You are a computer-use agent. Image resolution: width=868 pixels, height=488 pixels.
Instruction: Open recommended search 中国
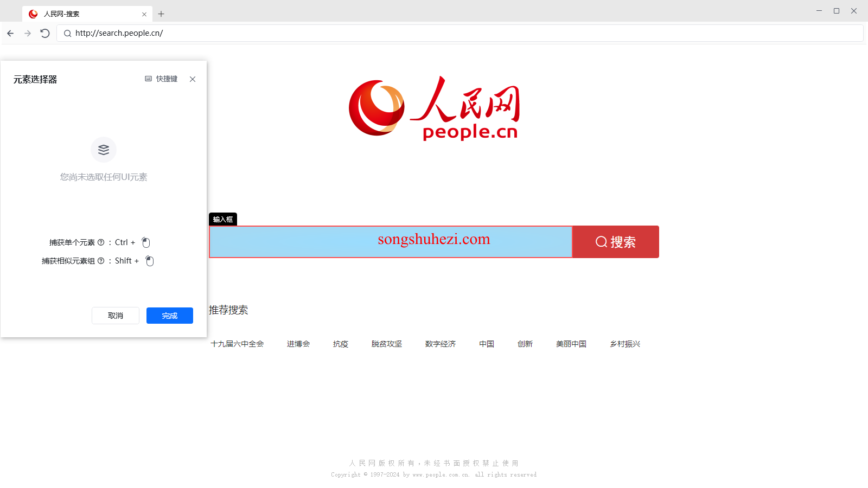[x=487, y=344]
